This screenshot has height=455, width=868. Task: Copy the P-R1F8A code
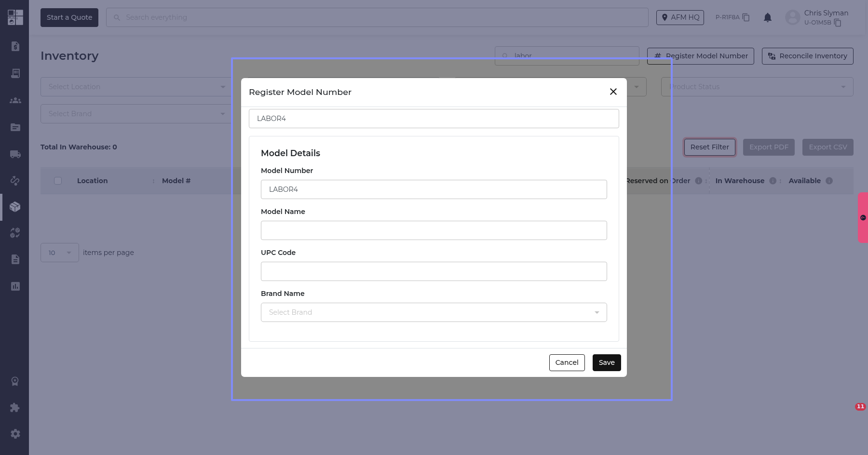746,17
